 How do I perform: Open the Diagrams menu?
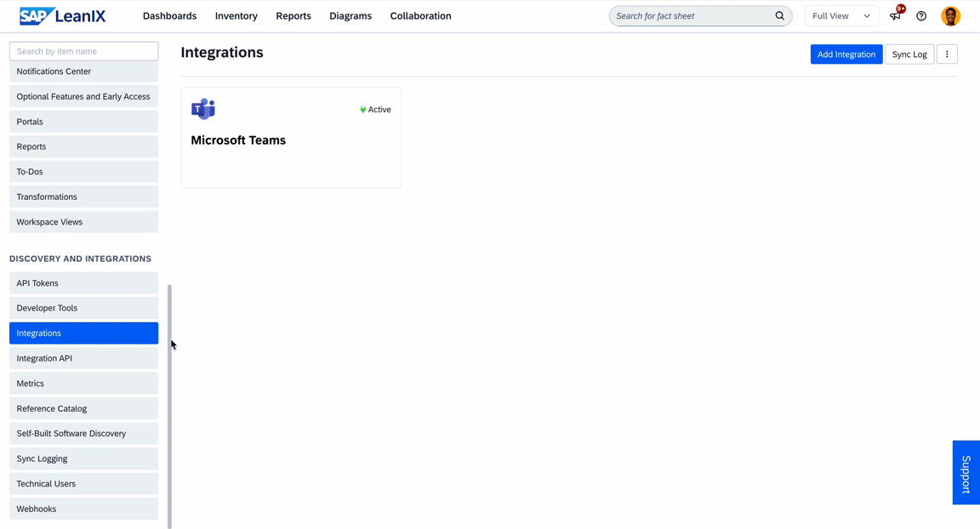pyautogui.click(x=350, y=16)
